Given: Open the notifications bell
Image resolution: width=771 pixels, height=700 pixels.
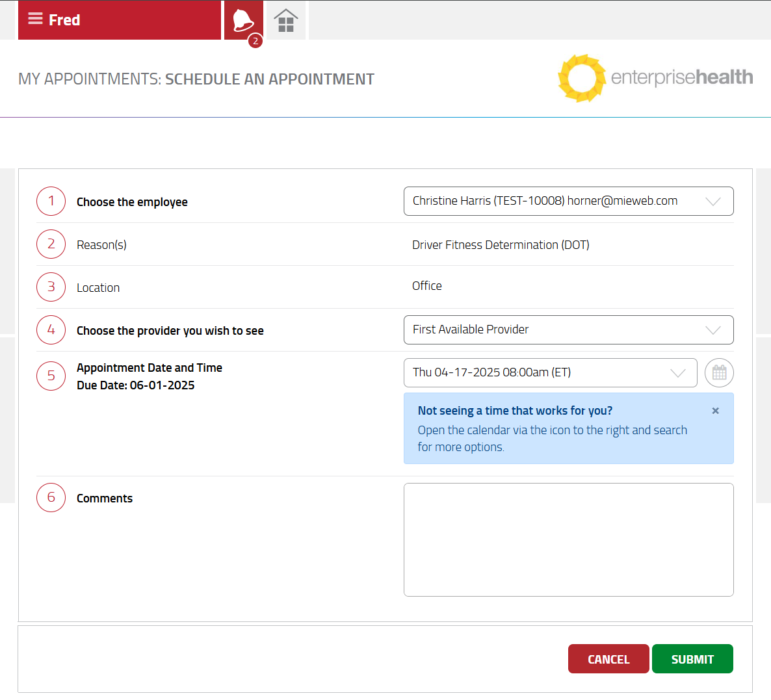Looking at the screenshot, I should pyautogui.click(x=243, y=21).
